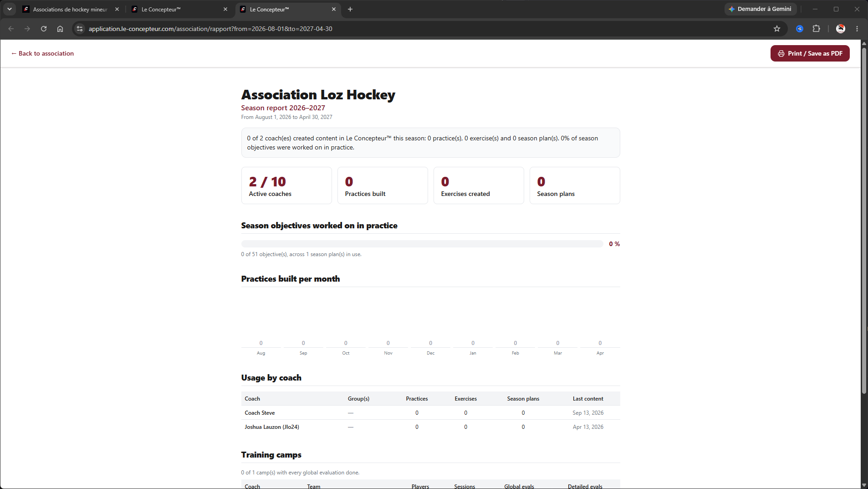Click the Apr 13, 2026 last content date
Screen dimensions: 868x489
(588, 427)
